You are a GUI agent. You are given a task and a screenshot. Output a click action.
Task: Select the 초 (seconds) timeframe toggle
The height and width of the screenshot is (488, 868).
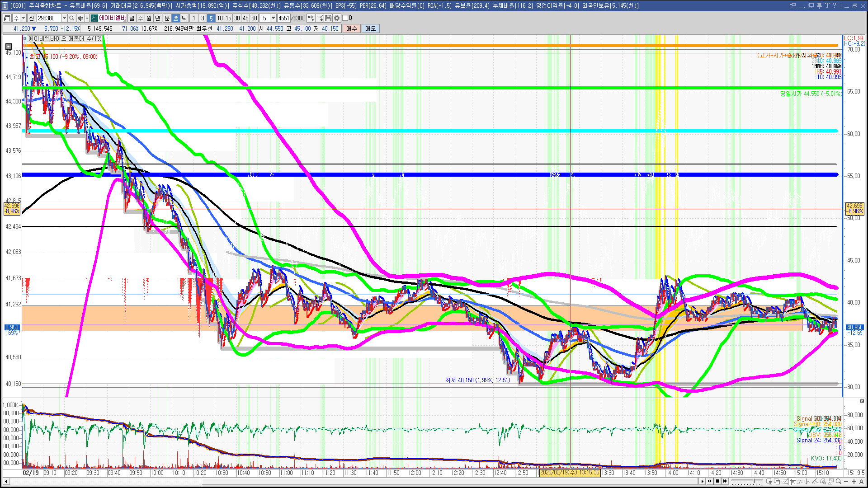click(x=176, y=18)
